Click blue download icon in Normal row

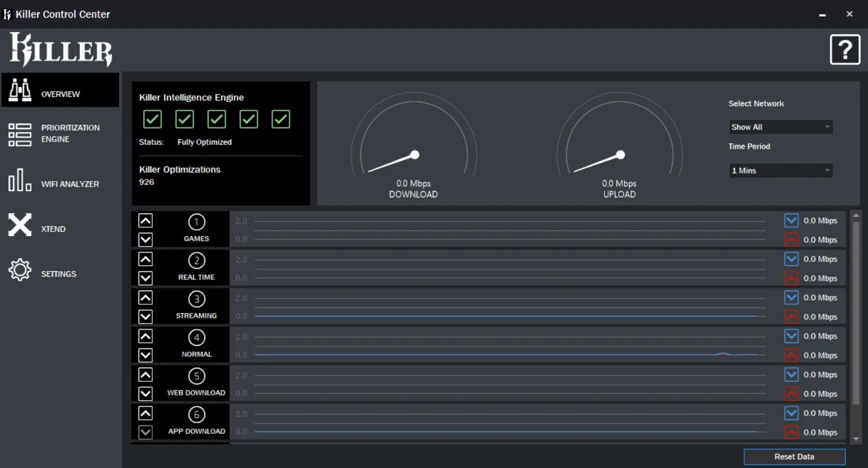(792, 336)
